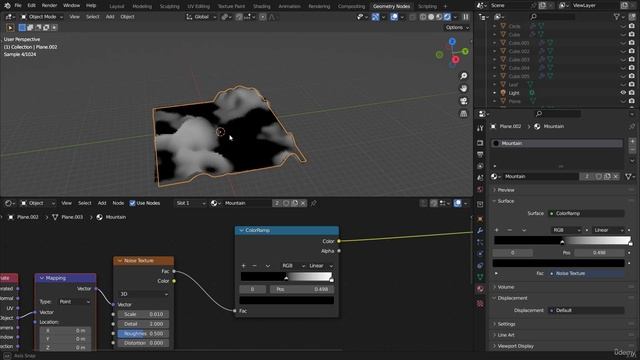
Task: Open Mapping Type Point dropdown
Action: pos(73,302)
